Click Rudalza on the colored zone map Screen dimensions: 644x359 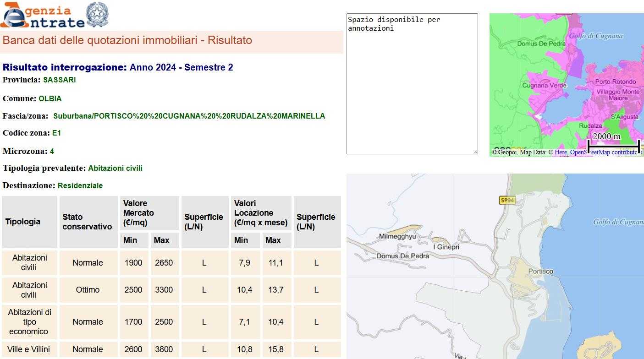[590, 125]
